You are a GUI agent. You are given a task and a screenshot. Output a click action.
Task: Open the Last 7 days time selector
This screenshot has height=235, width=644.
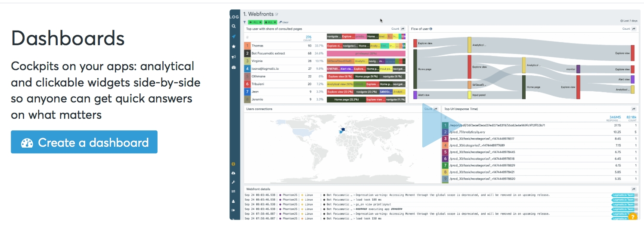pyautogui.click(x=628, y=21)
